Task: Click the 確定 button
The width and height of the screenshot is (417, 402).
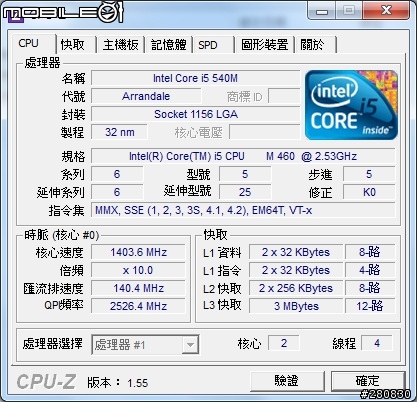Action: click(368, 380)
